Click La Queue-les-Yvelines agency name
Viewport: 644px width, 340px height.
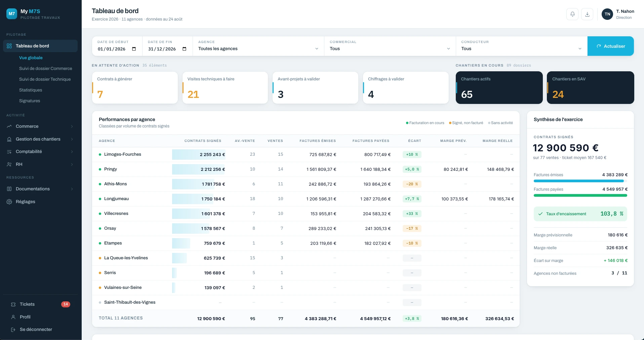(x=126, y=258)
